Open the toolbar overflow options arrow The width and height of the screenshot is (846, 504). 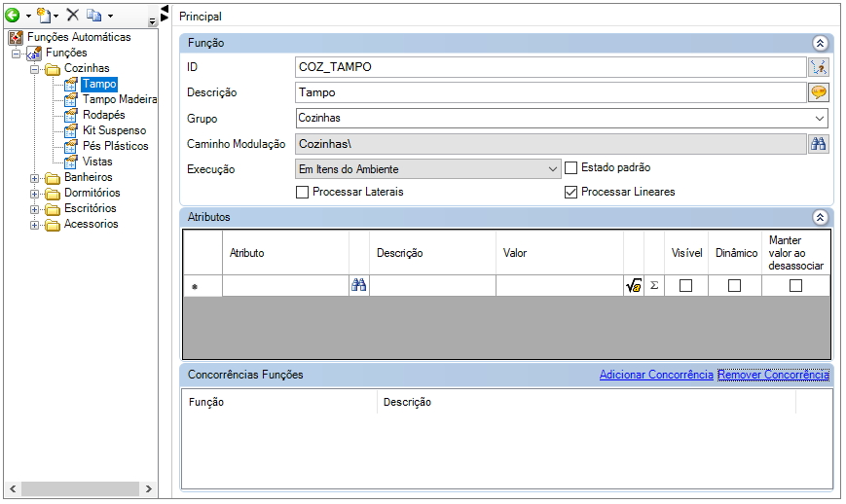[x=152, y=21]
